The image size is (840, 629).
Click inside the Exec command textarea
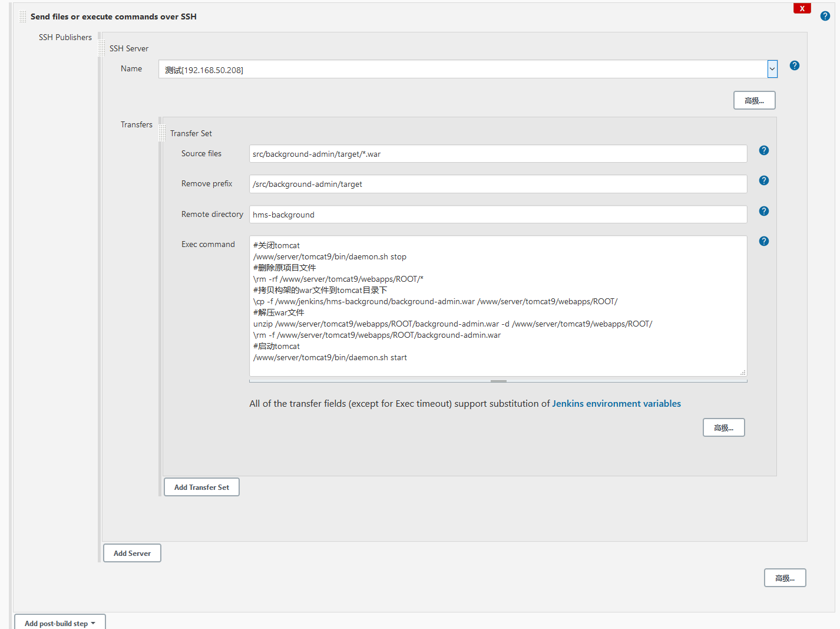coord(498,306)
